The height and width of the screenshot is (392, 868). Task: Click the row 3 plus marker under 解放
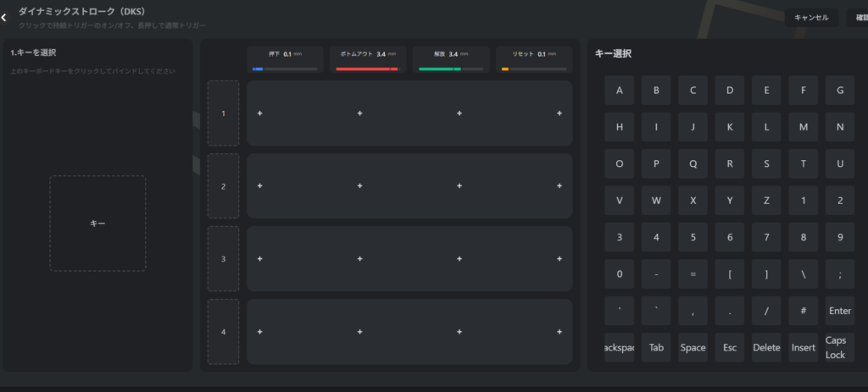(x=459, y=259)
